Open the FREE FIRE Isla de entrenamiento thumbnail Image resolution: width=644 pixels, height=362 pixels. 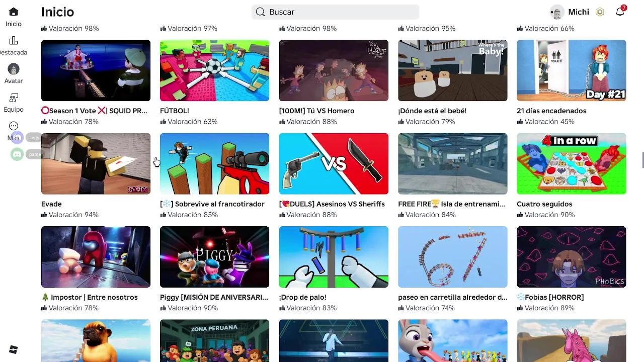(452, 163)
